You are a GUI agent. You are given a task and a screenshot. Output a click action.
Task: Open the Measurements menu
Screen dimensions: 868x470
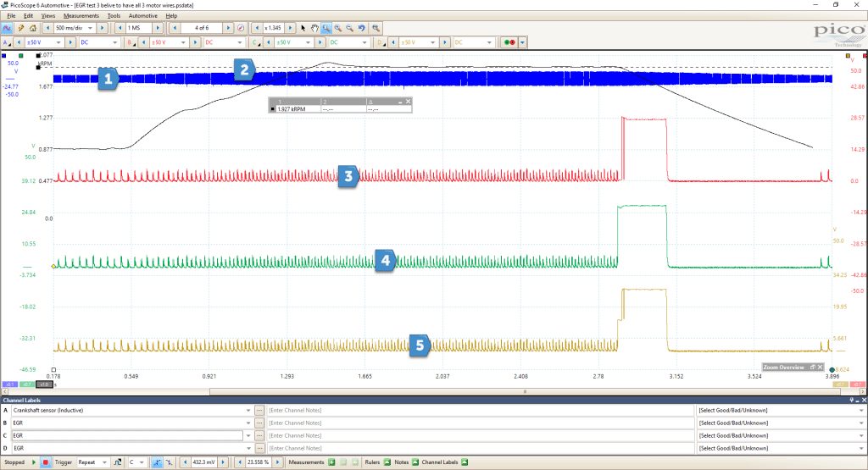[x=81, y=16]
